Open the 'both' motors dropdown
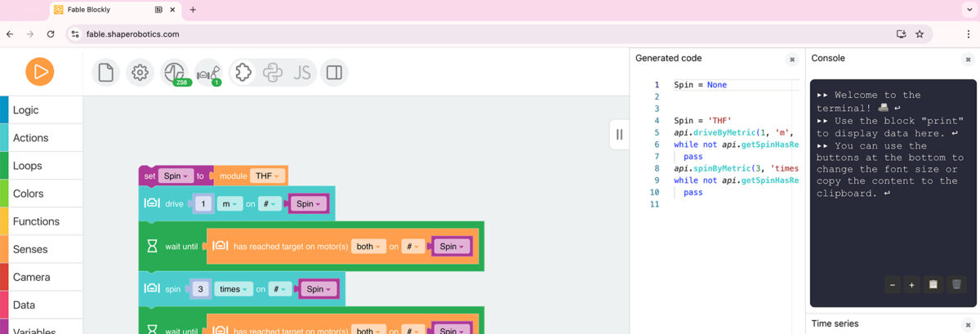This screenshot has height=334, width=980. (x=368, y=246)
